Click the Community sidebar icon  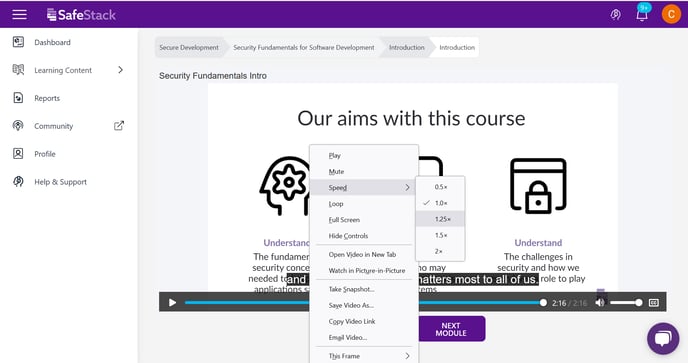[x=18, y=126]
